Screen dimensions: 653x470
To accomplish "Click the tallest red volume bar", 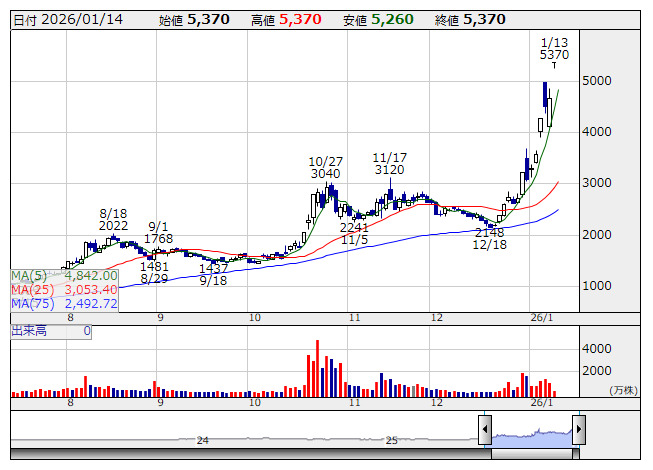I will click(317, 368).
